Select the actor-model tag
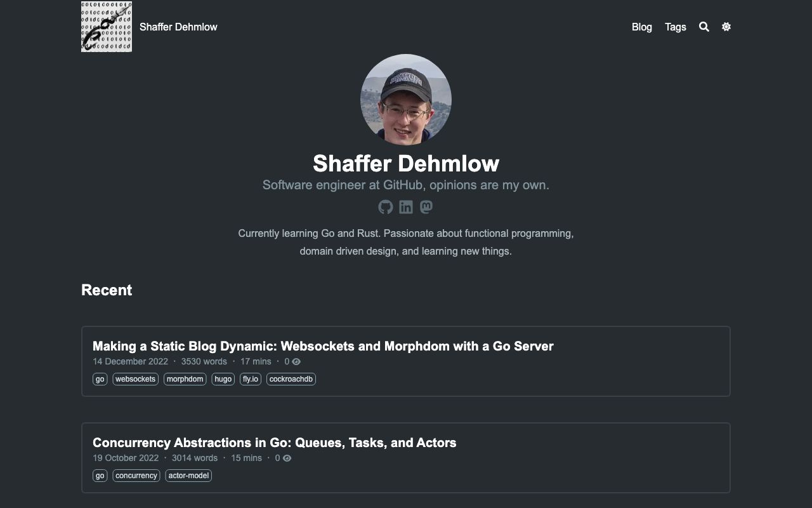 188,476
